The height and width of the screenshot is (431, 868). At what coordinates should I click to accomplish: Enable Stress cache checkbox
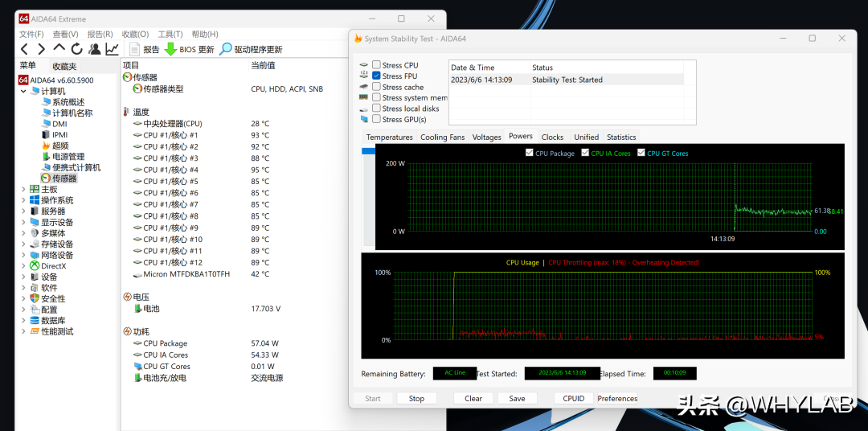[x=376, y=86]
